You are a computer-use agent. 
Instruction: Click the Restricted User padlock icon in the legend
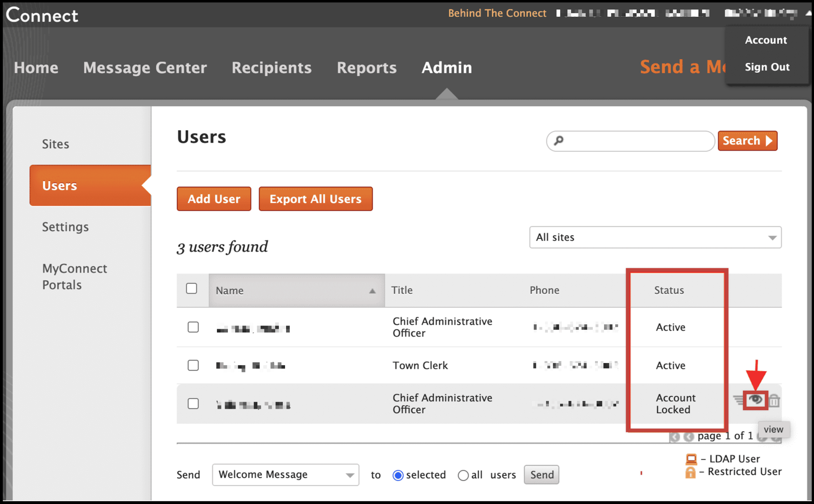[691, 472]
